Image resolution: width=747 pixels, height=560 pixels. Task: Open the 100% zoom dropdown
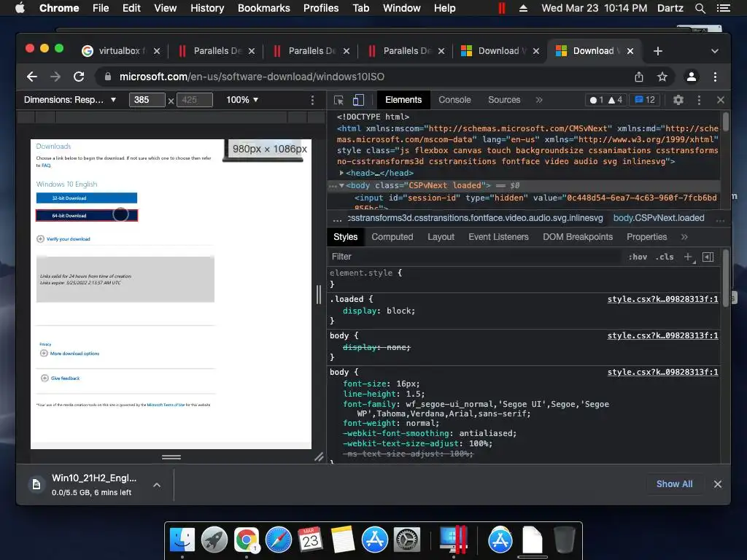[x=242, y=100]
